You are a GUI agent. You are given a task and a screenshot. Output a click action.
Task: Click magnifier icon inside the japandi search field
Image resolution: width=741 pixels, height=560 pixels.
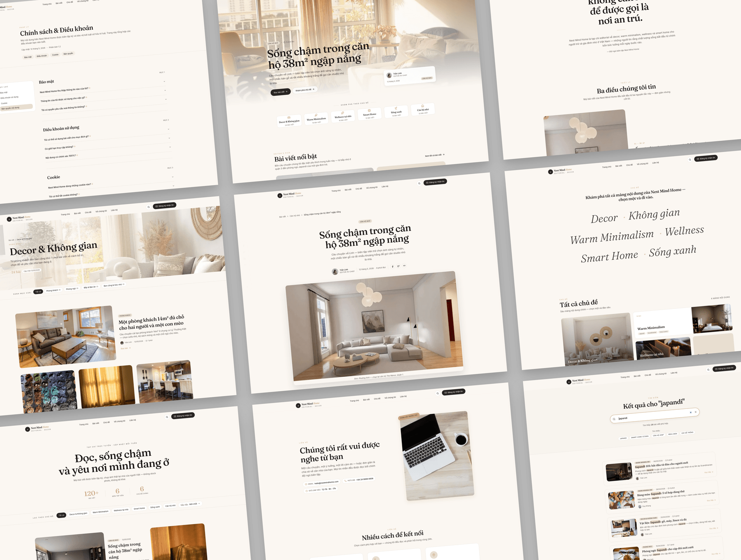click(614, 419)
